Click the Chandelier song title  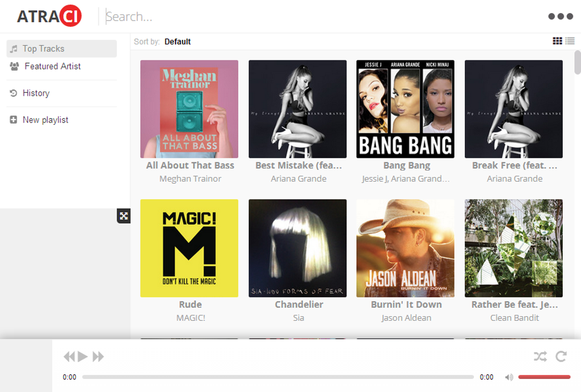click(299, 305)
